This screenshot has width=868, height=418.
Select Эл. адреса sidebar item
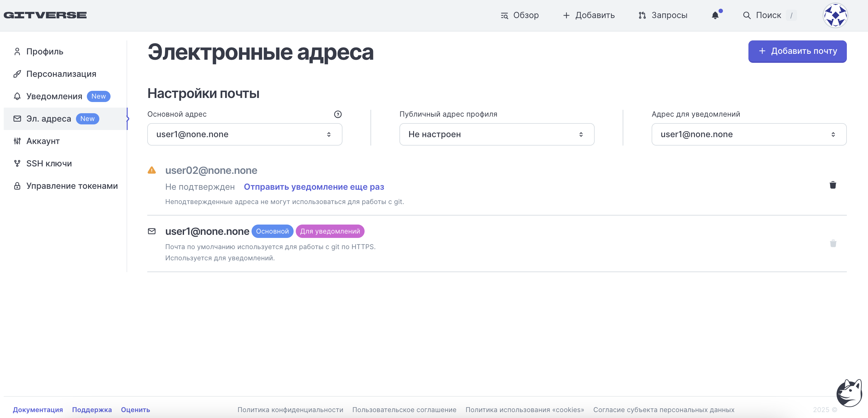point(65,118)
